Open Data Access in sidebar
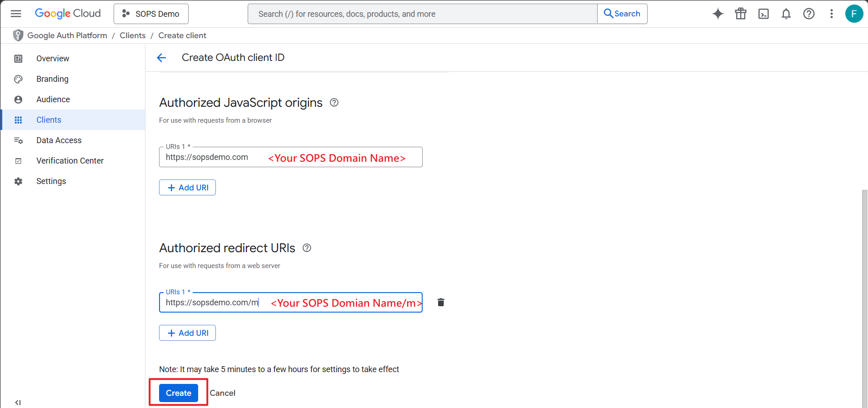 (59, 140)
